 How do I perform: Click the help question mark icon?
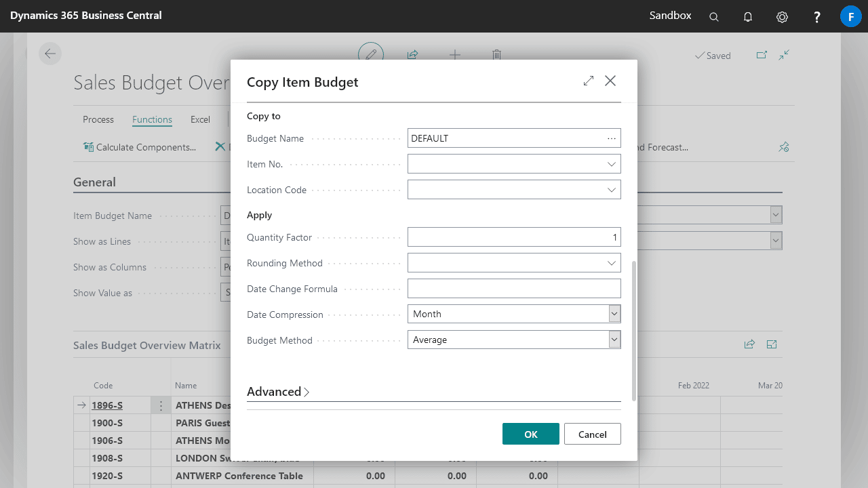[x=817, y=17]
